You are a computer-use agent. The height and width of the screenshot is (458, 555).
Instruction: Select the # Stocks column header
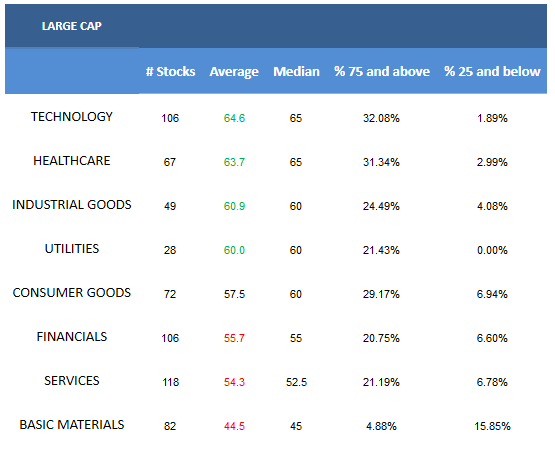coord(170,71)
